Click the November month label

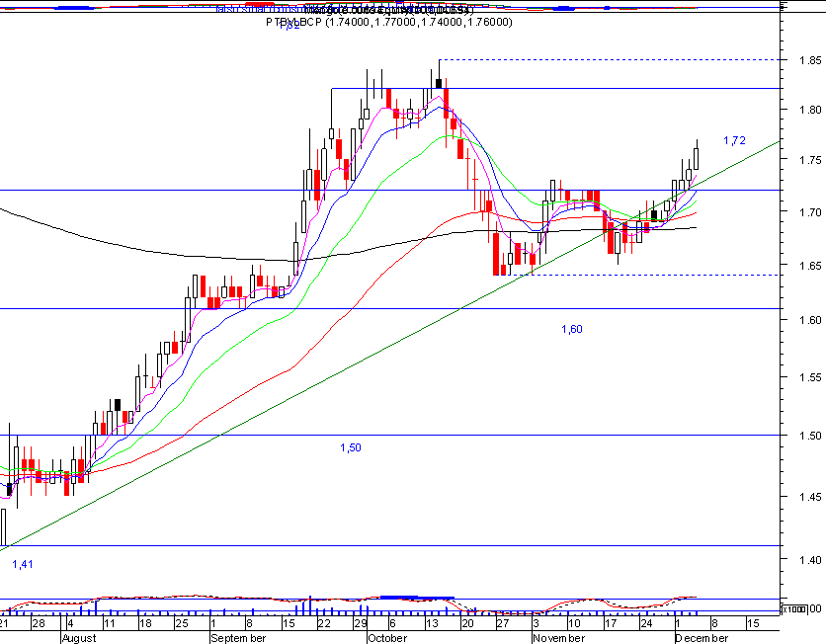558,638
